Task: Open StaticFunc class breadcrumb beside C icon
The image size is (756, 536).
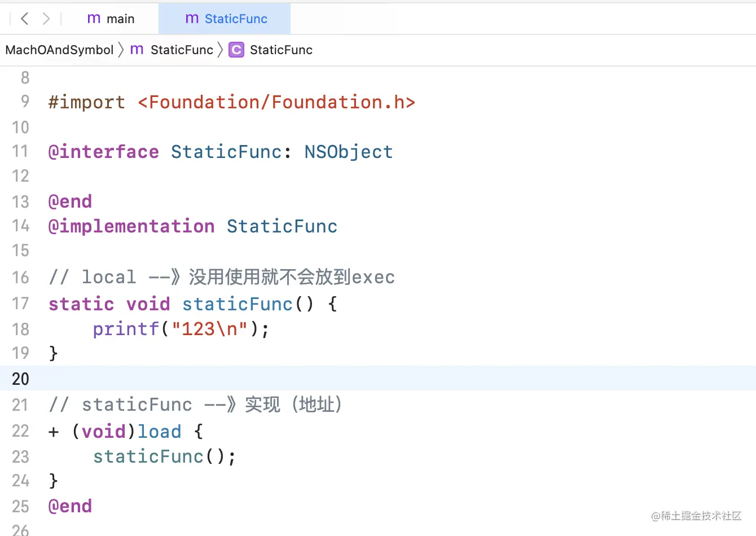Action: tap(281, 50)
